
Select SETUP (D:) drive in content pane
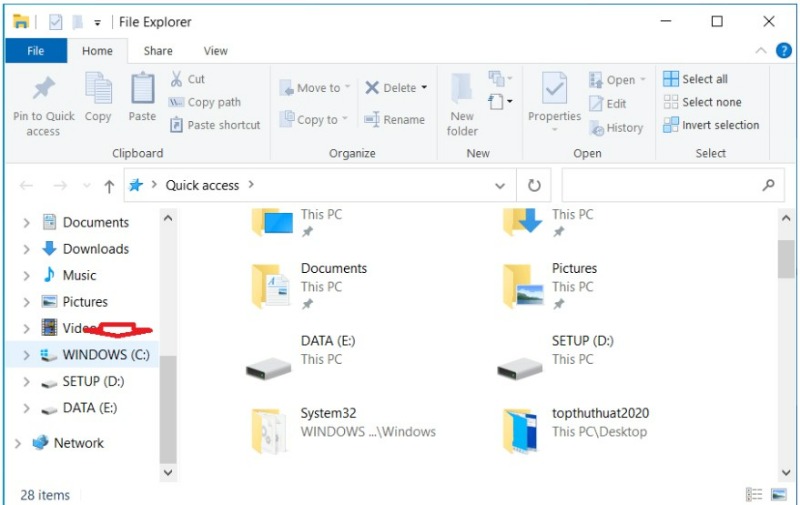point(556,359)
